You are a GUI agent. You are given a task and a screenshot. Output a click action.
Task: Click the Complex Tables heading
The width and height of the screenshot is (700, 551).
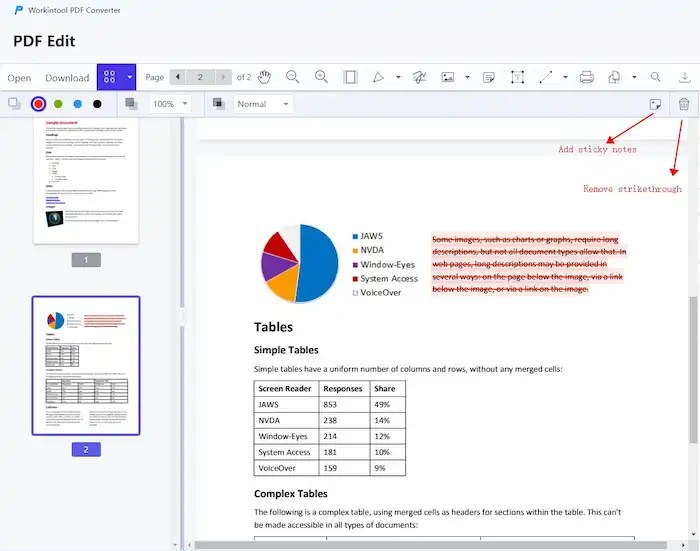pos(291,494)
